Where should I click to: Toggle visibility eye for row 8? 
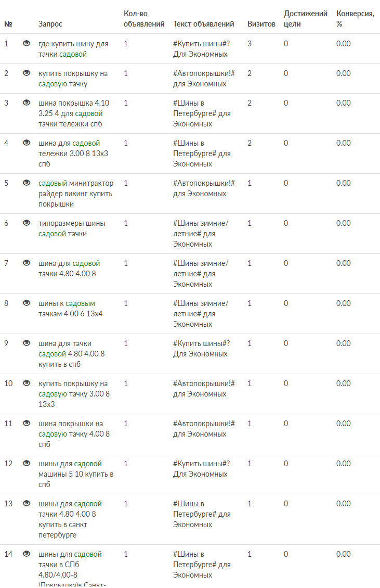coord(27,303)
